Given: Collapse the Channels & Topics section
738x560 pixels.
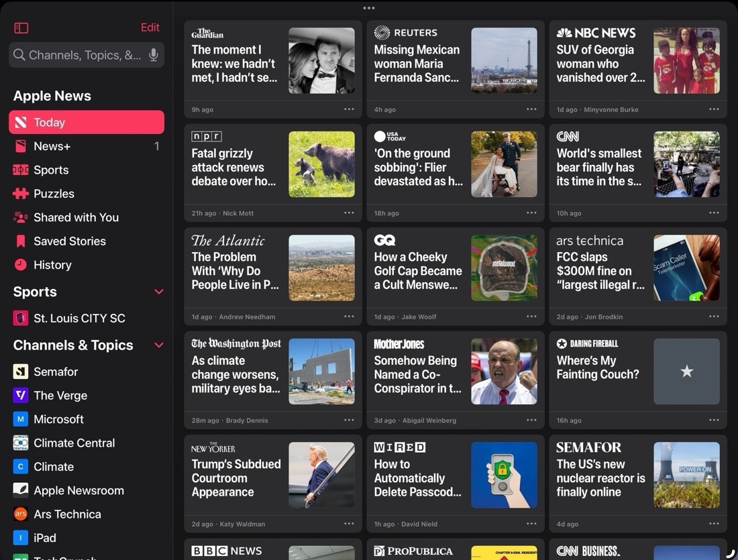Looking at the screenshot, I should tap(159, 345).
